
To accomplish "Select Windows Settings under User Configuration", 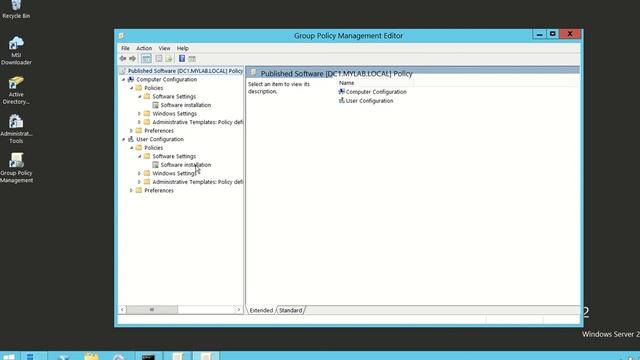I will coord(174,173).
